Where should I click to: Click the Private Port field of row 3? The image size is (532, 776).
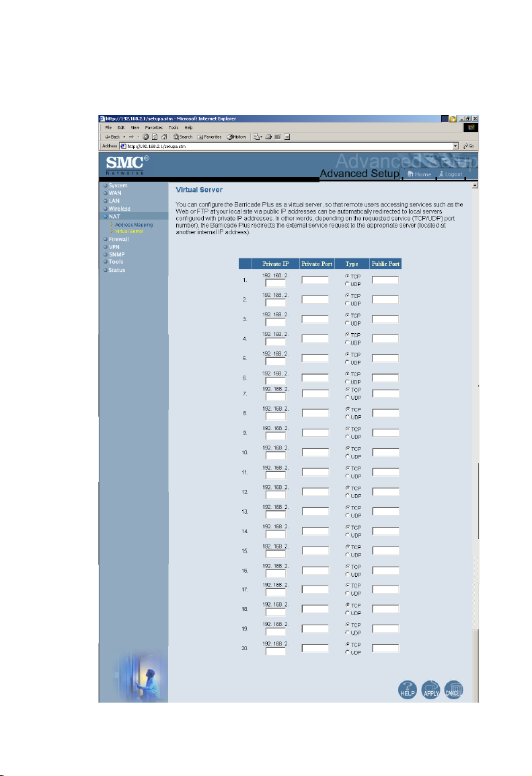click(315, 319)
